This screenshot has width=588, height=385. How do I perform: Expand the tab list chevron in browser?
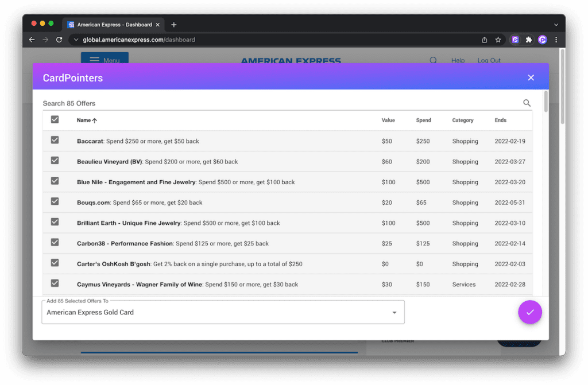pyautogui.click(x=555, y=25)
